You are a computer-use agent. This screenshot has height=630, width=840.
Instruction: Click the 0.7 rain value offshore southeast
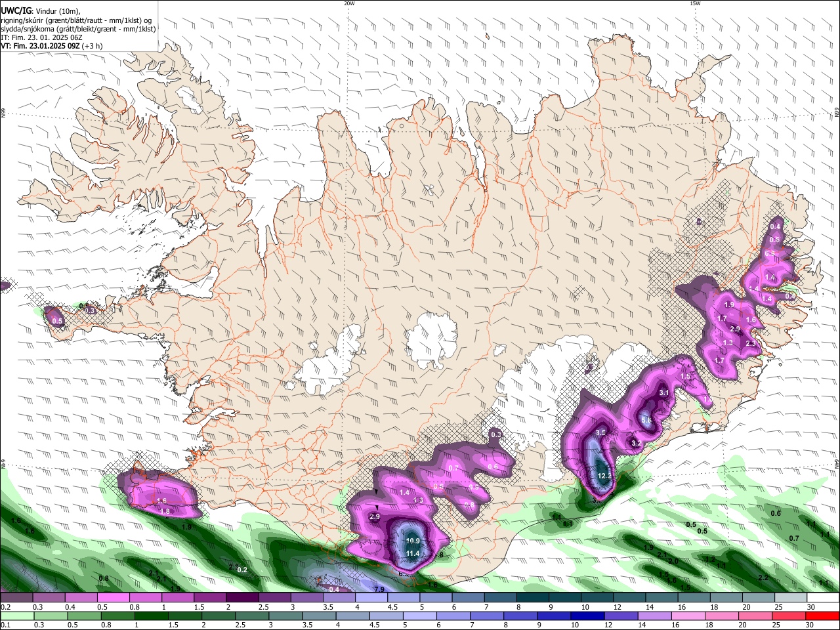pyautogui.click(x=794, y=539)
